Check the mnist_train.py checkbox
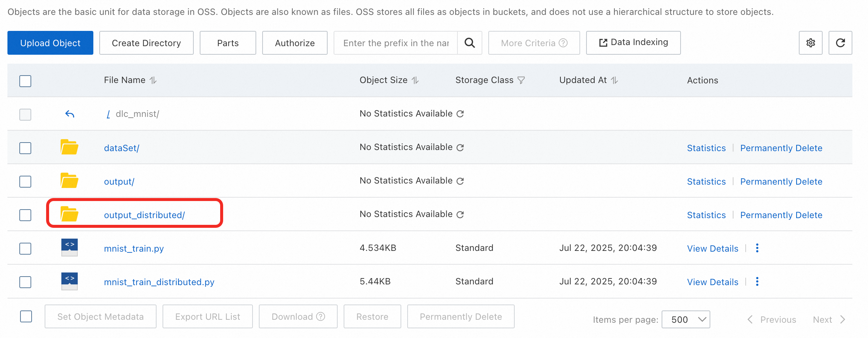 pyautogui.click(x=25, y=249)
